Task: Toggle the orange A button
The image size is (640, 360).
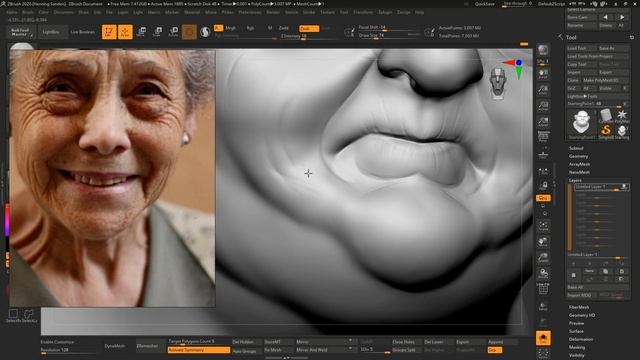Action: point(218,28)
